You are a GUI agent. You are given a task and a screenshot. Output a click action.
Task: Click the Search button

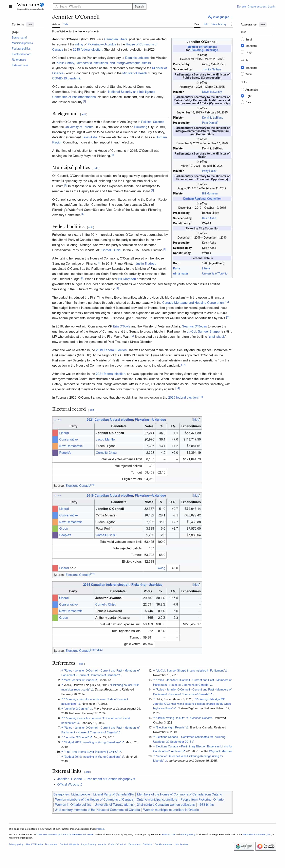(139, 6)
